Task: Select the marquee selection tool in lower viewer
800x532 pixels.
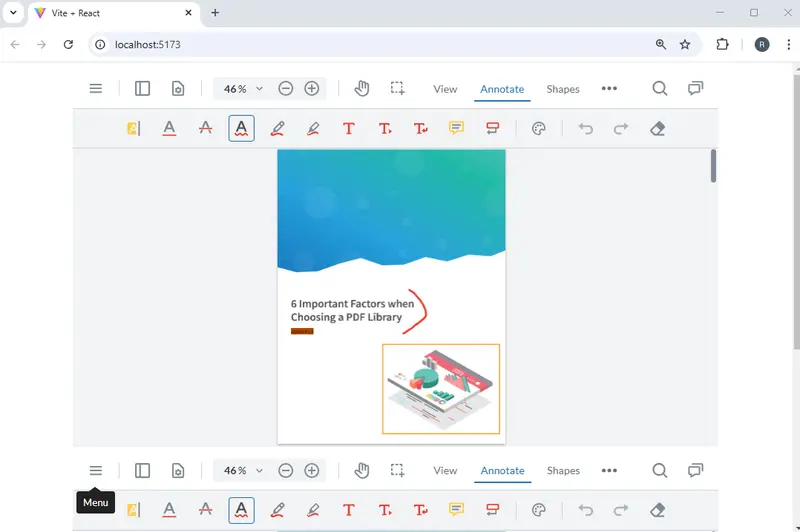Action: click(397, 470)
